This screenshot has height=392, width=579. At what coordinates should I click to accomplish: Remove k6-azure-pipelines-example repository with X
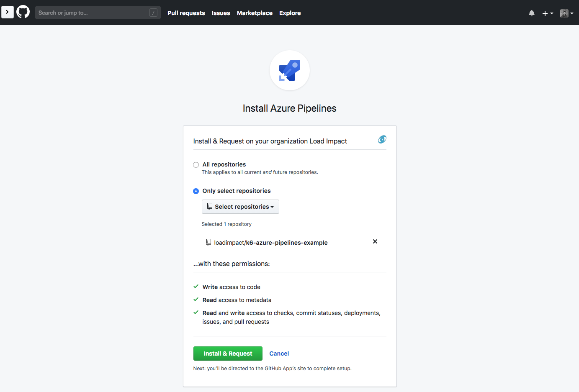tap(375, 241)
